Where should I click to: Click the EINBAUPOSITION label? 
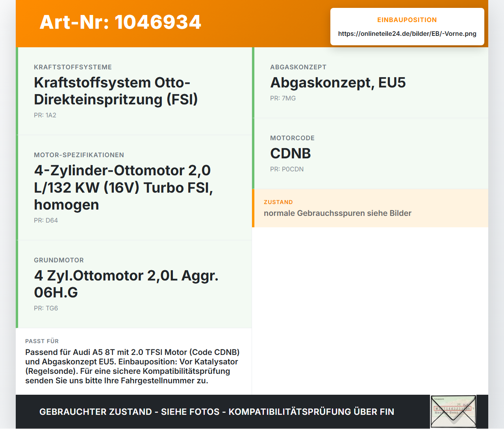coord(407,20)
